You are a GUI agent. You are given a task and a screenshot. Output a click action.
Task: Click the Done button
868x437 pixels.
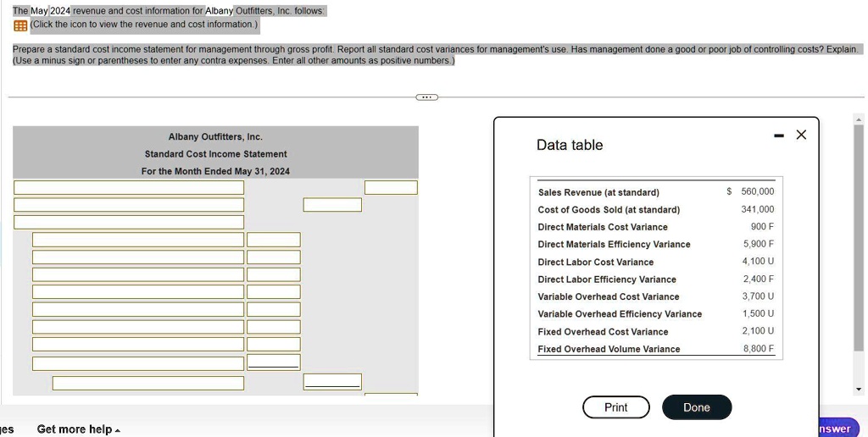[697, 407]
